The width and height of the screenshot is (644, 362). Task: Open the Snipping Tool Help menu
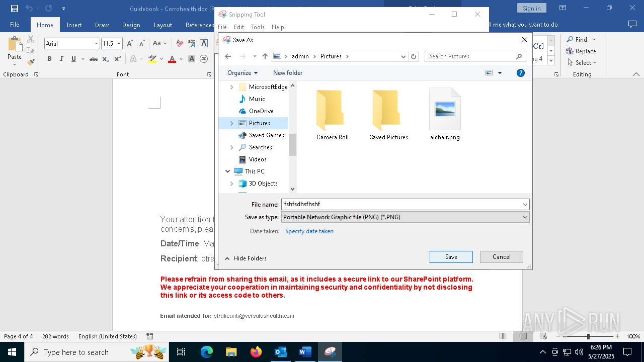click(x=278, y=27)
